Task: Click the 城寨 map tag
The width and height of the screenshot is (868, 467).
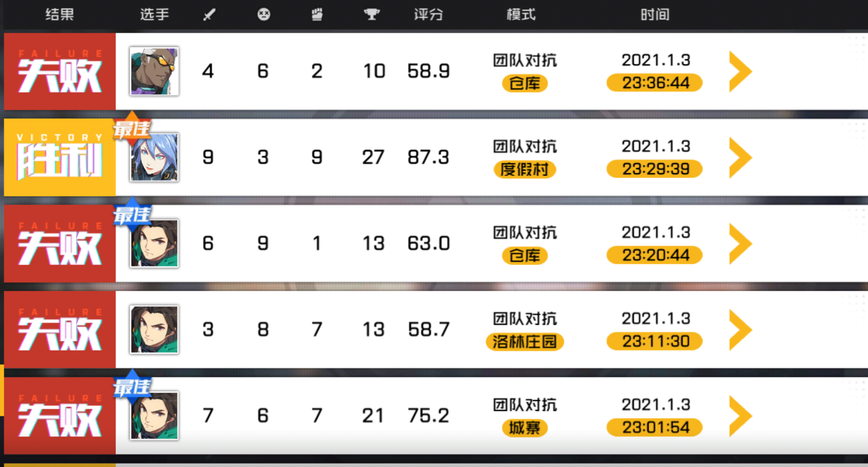Action: tap(525, 428)
